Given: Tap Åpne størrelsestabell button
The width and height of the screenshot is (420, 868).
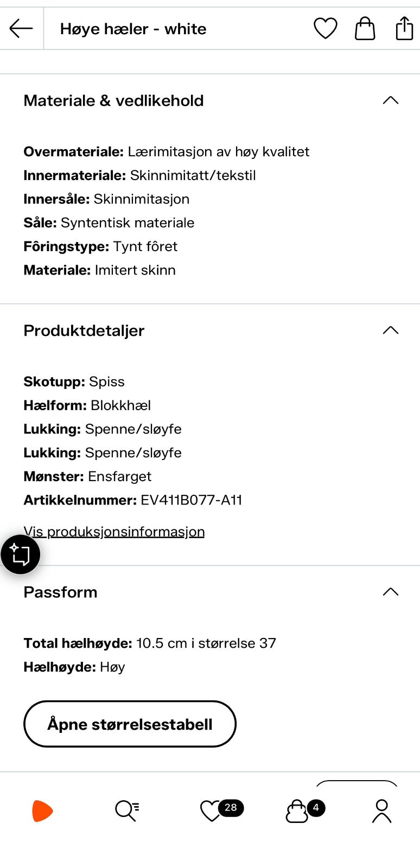Looking at the screenshot, I should [x=130, y=724].
